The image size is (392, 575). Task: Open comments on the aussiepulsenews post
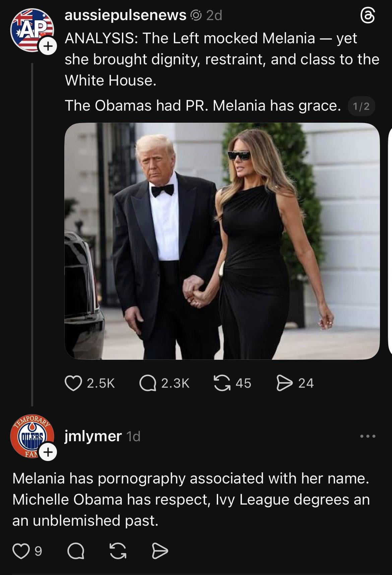148,383
